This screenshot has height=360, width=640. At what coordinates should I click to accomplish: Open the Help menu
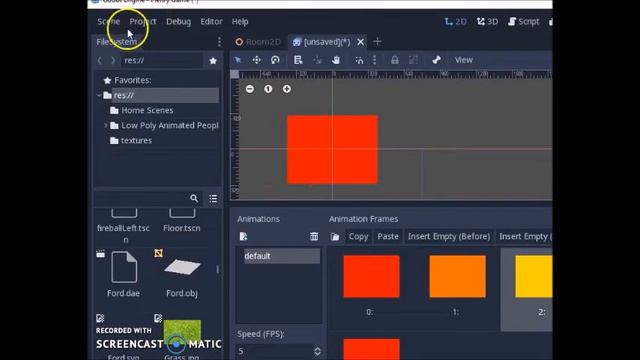coord(240,21)
